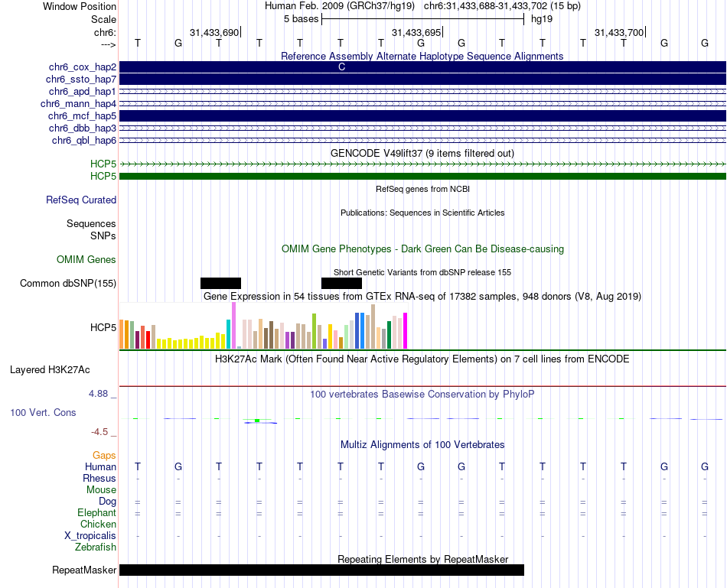727x588 pixels.
Task: Click the Elephant alignment row label
Action: 97,513
